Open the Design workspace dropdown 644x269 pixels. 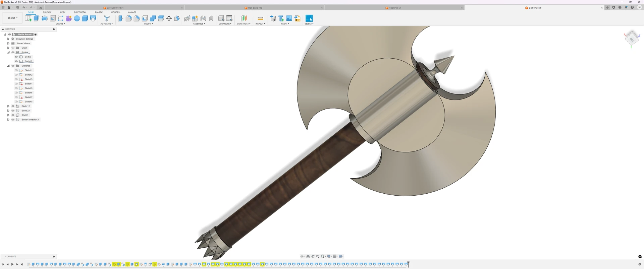[12, 18]
